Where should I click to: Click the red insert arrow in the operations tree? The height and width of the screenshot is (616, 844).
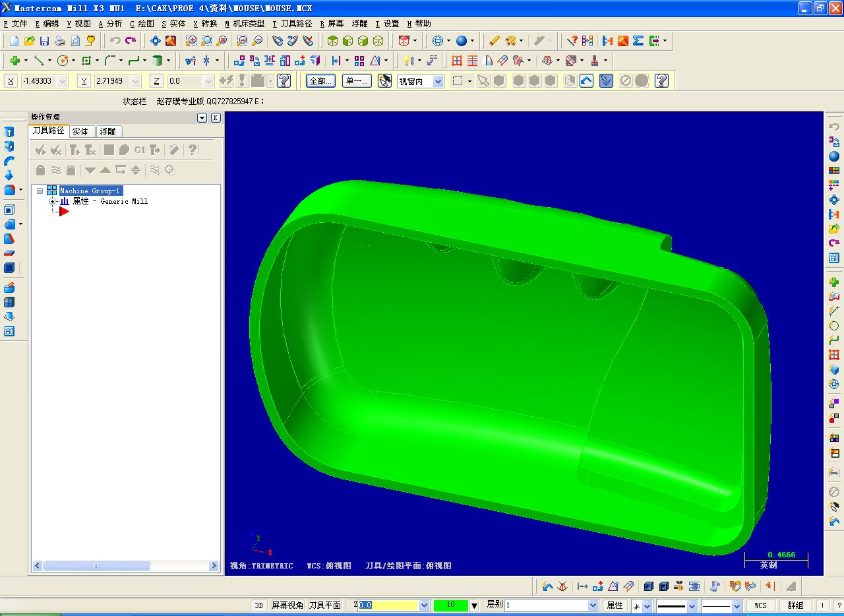pos(64,211)
